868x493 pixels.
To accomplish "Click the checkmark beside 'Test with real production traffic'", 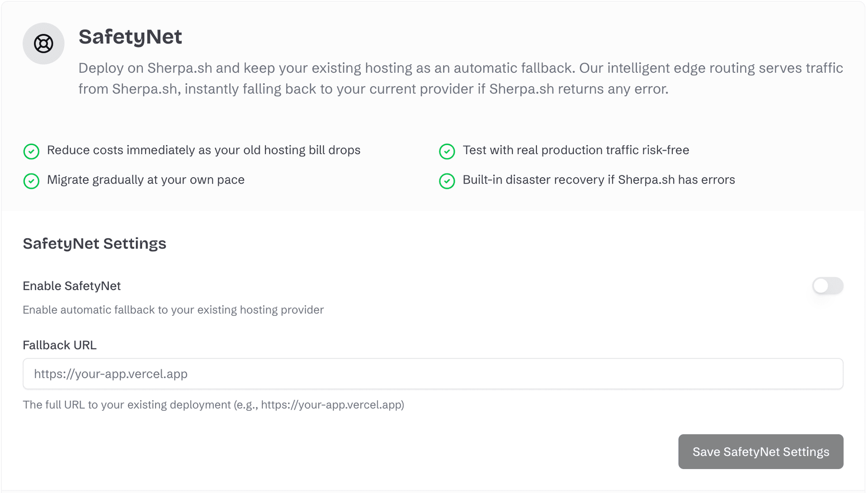I will tap(447, 151).
